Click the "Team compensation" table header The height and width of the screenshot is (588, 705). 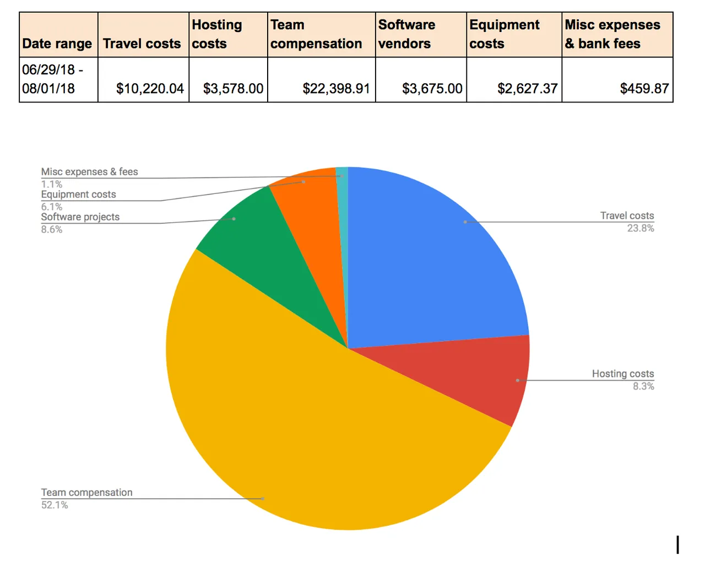321,35
